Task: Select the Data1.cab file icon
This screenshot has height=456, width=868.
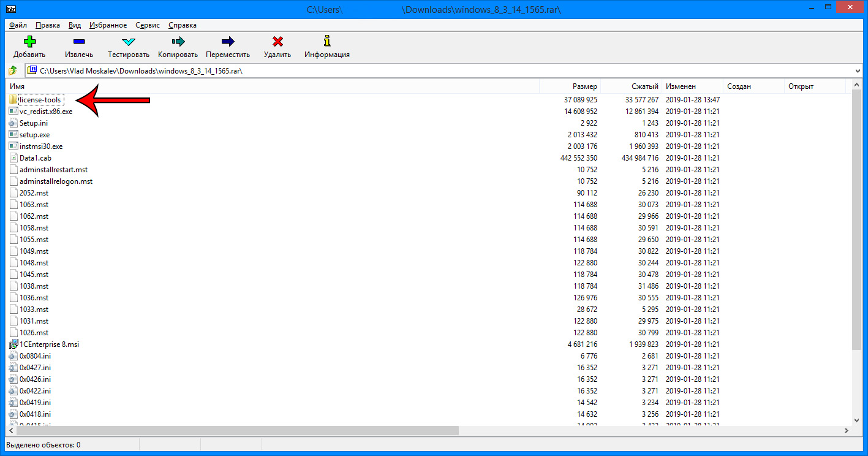Action: 13,158
